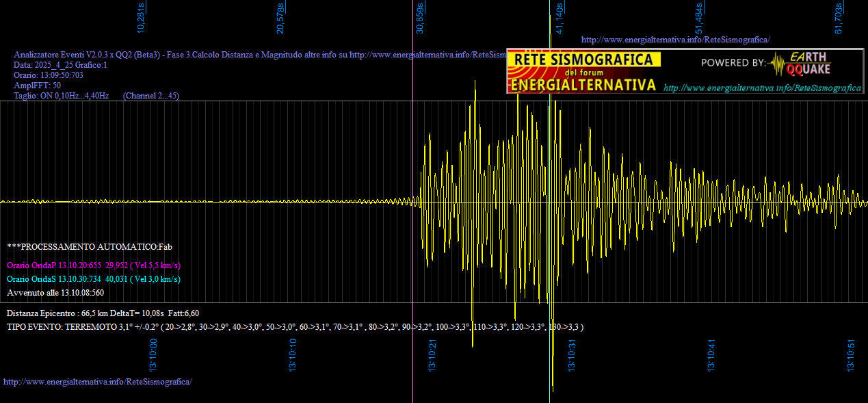Click the 13:10:10 clock axis label
The width and height of the screenshot is (868, 403).
click(293, 355)
